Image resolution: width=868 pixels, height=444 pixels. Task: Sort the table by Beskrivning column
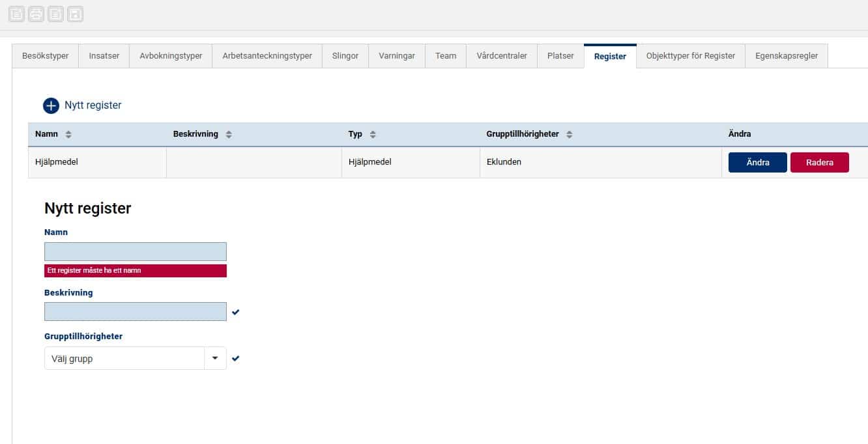click(x=229, y=135)
